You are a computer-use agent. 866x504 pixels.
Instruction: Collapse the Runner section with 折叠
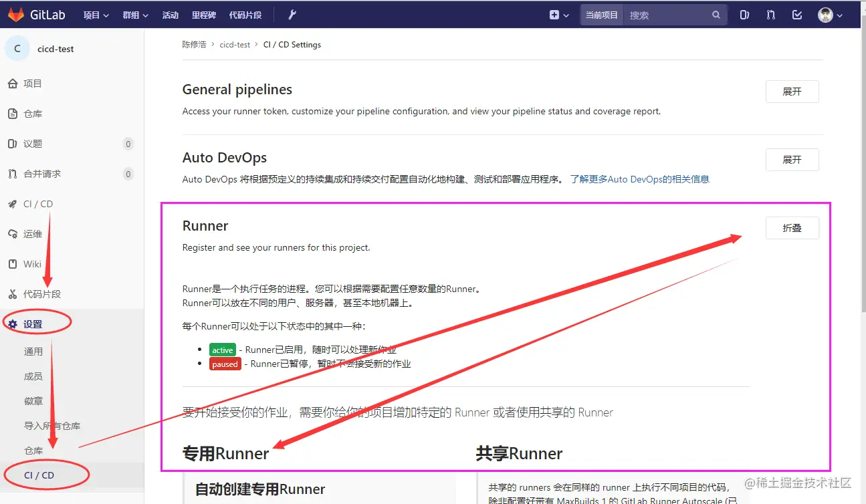pos(792,228)
